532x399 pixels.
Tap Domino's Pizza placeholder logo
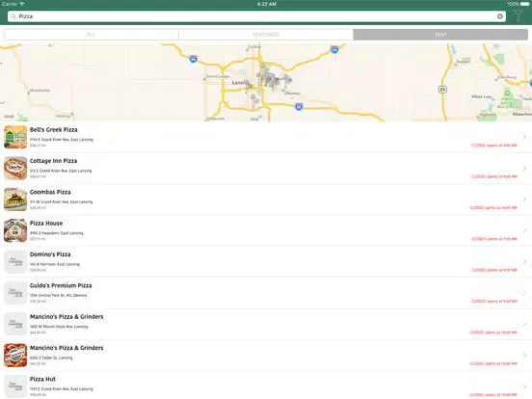[x=15, y=262]
